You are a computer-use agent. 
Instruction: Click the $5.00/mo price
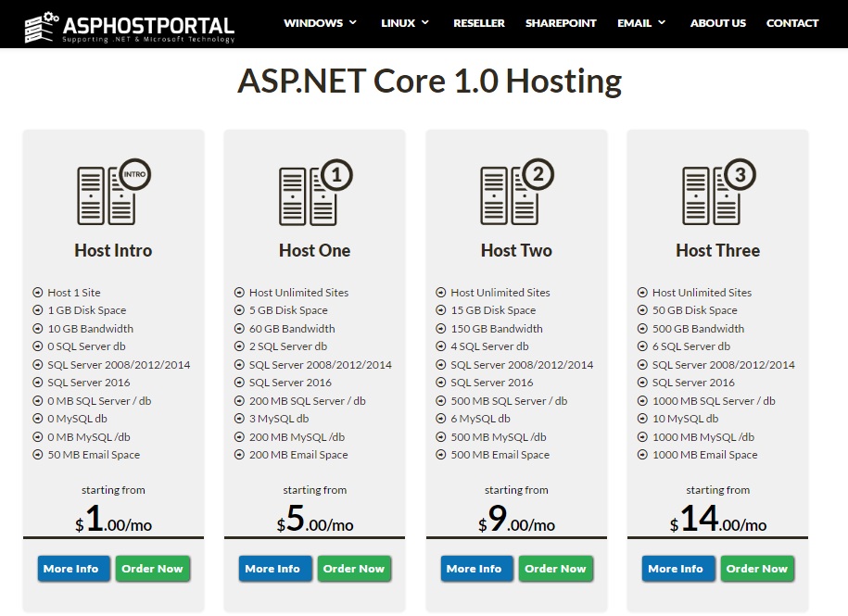315,519
